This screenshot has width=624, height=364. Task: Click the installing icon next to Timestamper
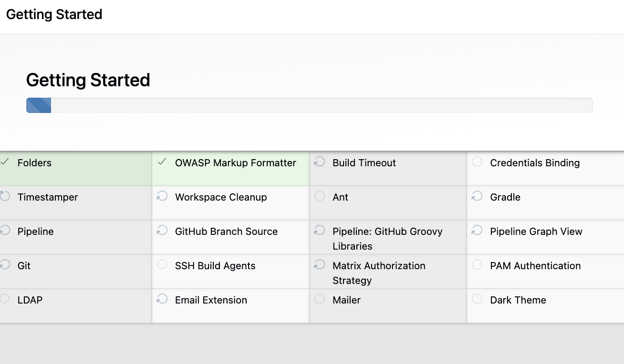[5, 196]
